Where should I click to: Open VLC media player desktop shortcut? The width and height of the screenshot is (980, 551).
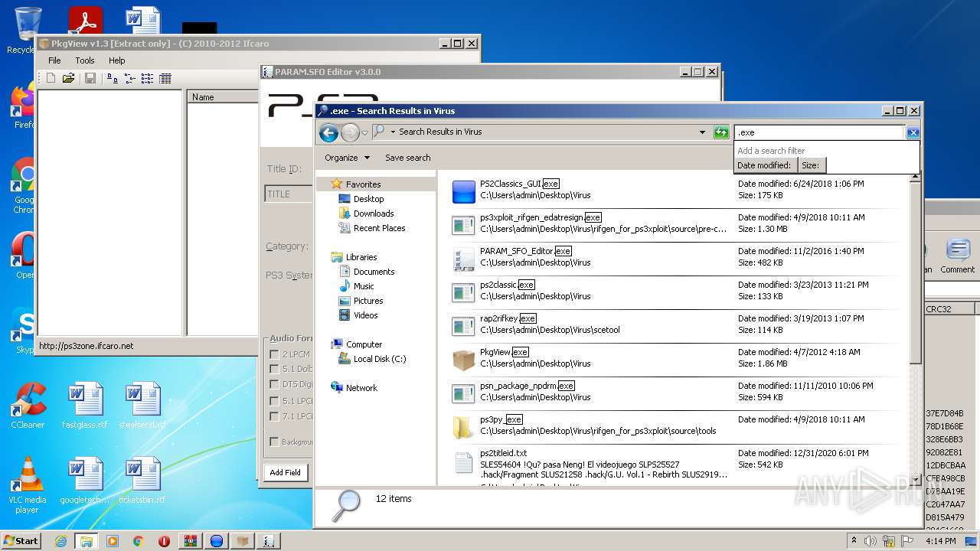(28, 485)
